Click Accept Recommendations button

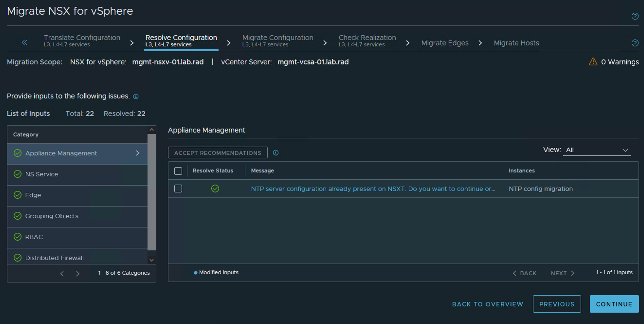[218, 152]
